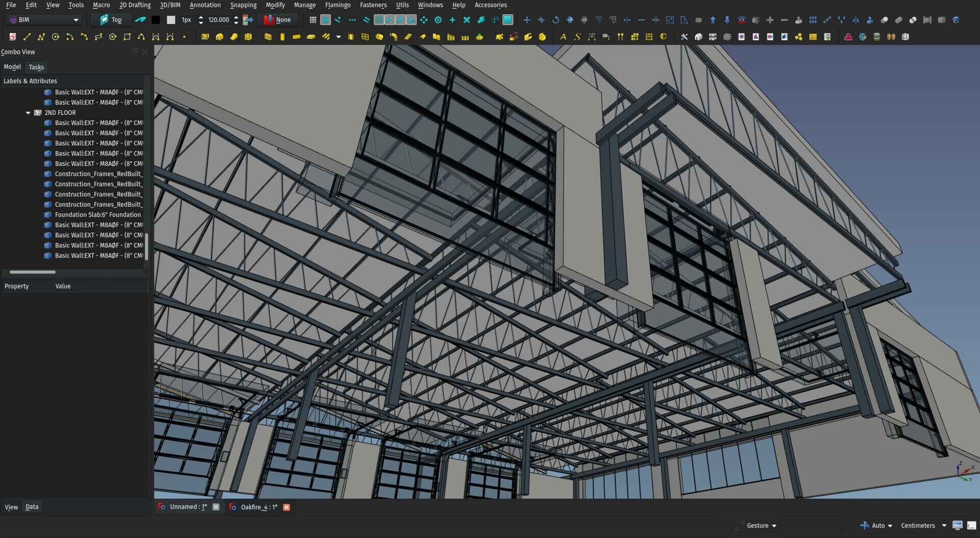Select the Draft Polygon tool

(113, 37)
